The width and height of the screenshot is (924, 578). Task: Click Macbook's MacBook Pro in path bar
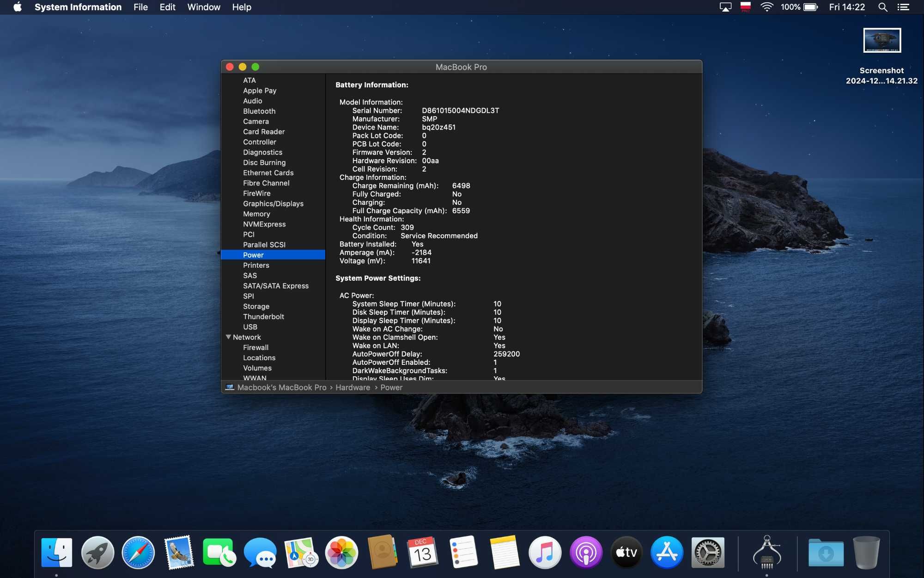click(281, 387)
